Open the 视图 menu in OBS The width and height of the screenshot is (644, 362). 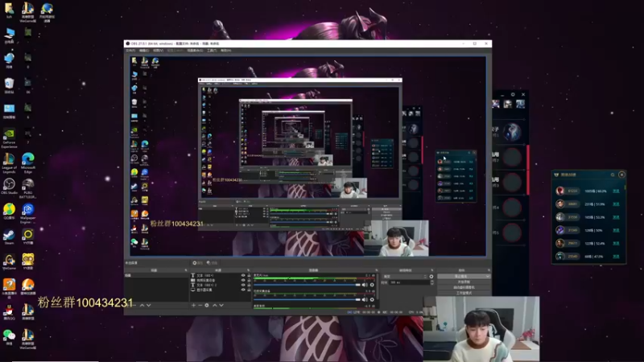pyautogui.click(x=158, y=51)
